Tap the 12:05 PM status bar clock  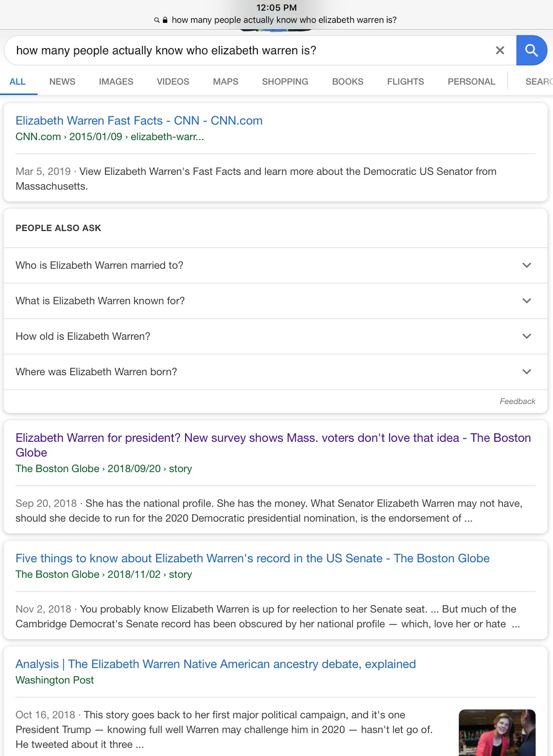pos(276,8)
